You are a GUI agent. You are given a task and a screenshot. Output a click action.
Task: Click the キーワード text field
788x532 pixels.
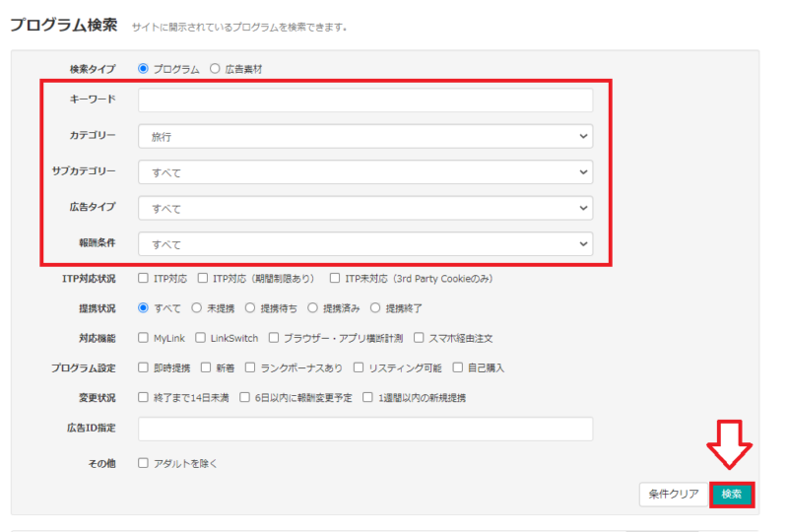[365, 100]
